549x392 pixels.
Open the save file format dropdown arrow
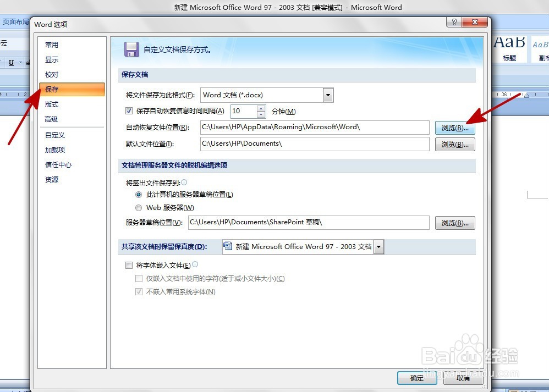click(328, 95)
